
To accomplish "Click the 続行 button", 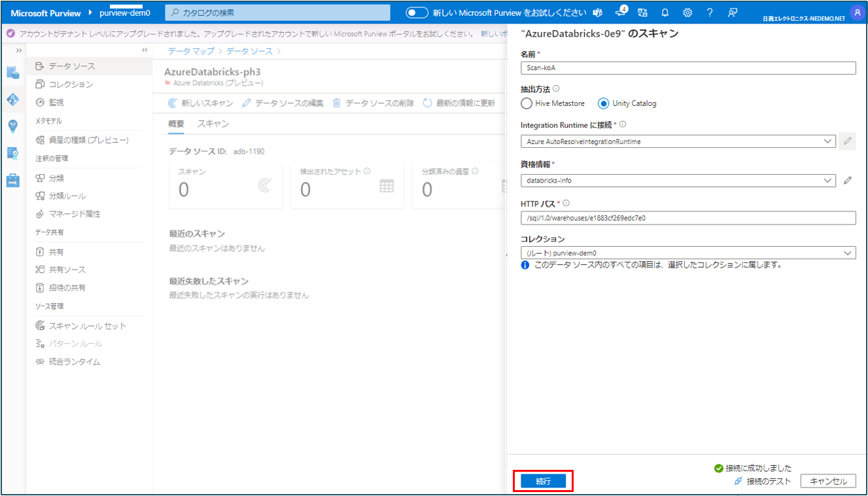I will tap(543, 481).
